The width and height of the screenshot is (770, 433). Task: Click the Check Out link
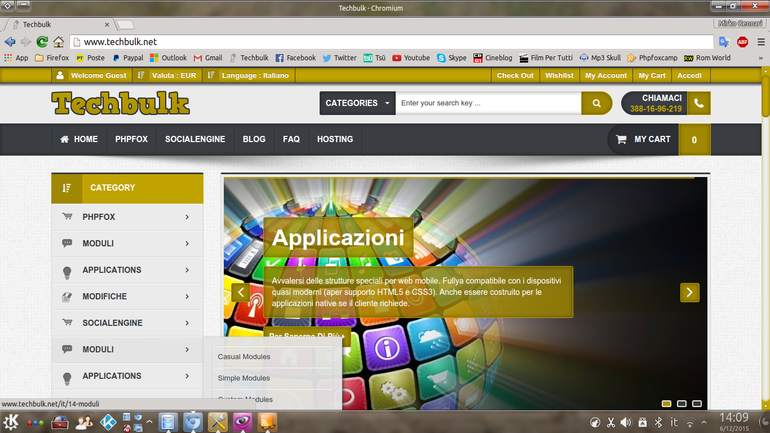(x=515, y=76)
